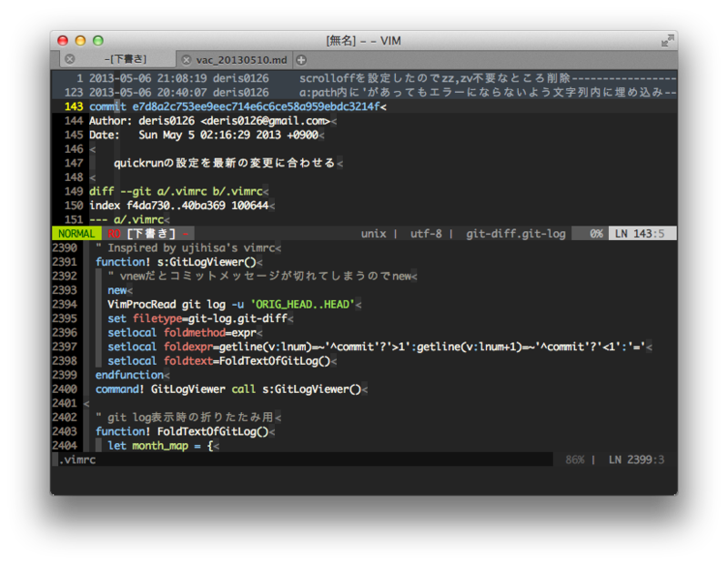Click the 'new' command on line 2393
Image resolution: width=728 pixels, height=565 pixels.
117,290
